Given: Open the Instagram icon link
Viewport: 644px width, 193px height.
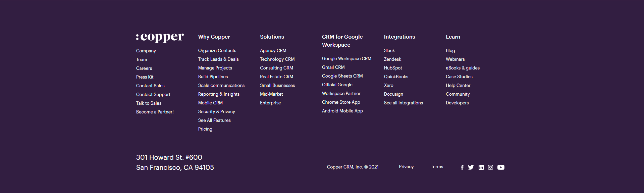Looking at the screenshot, I should [x=490, y=167].
